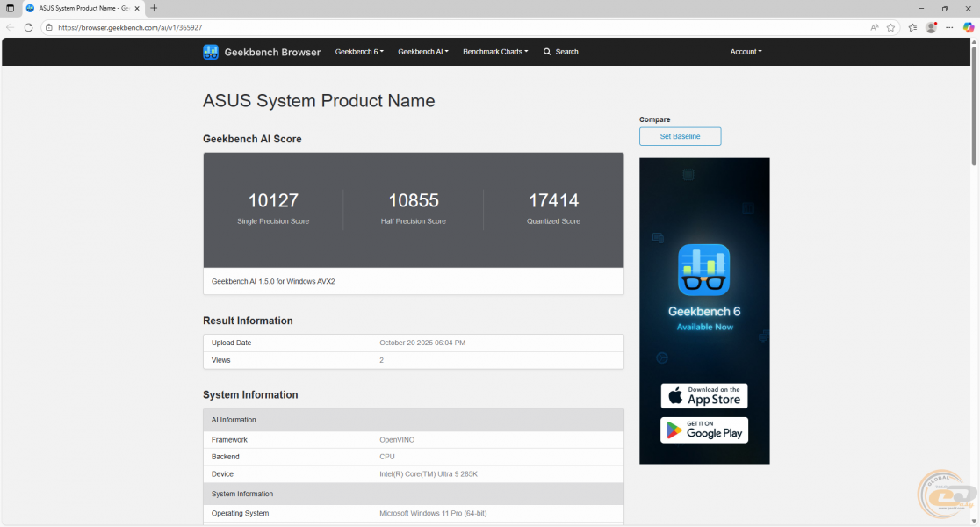Screen dimensions: 980x527
Task: Expand the Geekbench AI dropdown menu
Action: [x=422, y=52]
